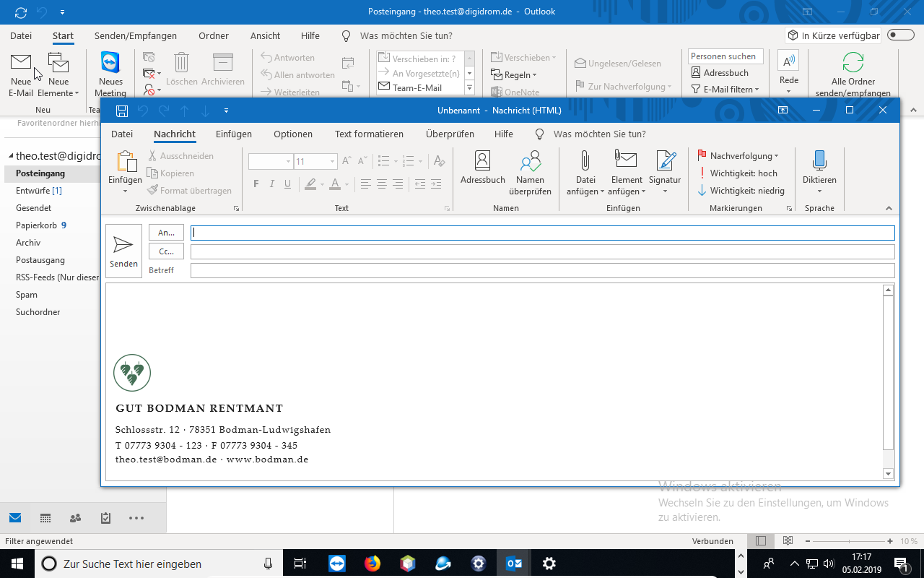
Task: Open the Text formatieren tab
Action: click(x=369, y=134)
